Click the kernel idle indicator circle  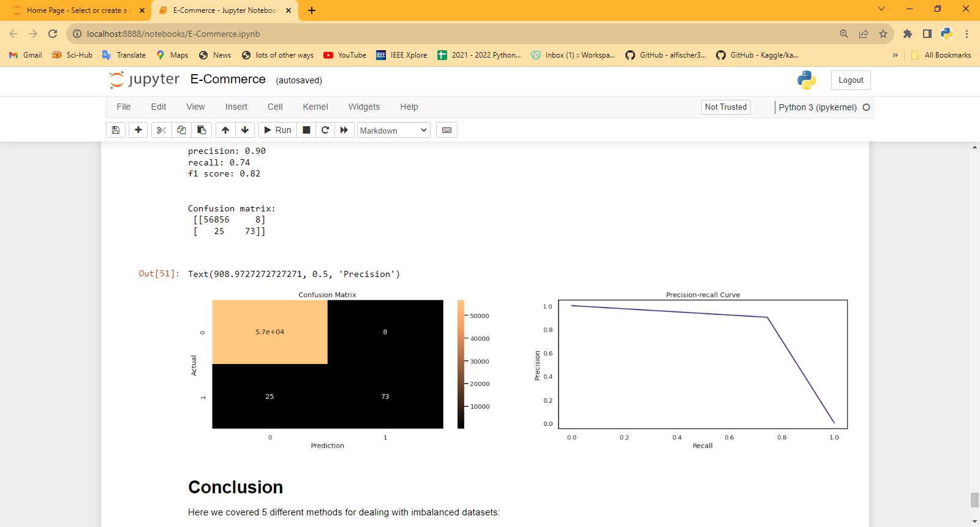tap(866, 107)
